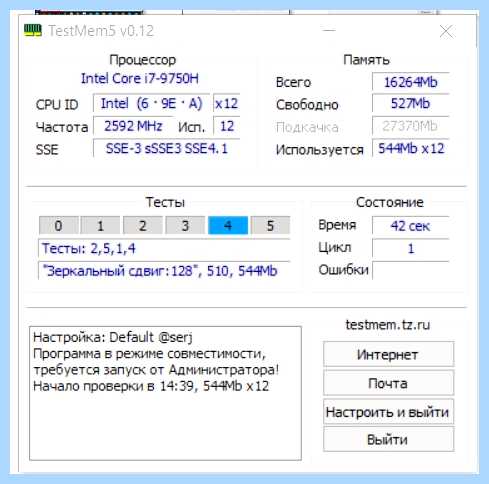
Task: Choose Настроить и выйти
Action: pyautogui.click(x=388, y=412)
